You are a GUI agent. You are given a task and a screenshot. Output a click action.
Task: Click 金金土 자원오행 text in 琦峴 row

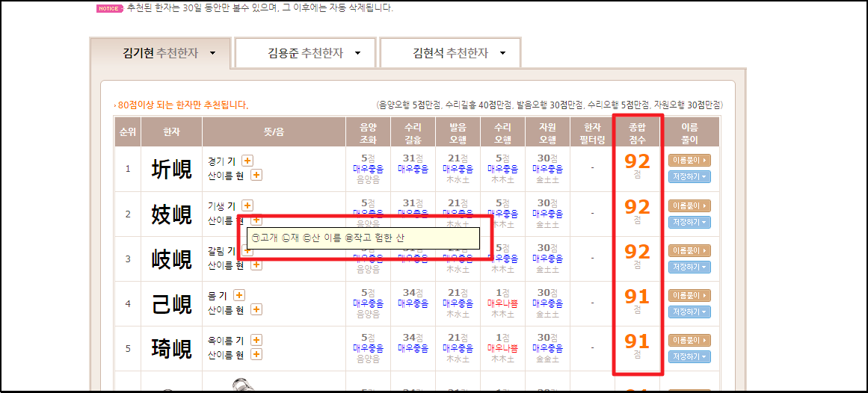pyautogui.click(x=547, y=358)
